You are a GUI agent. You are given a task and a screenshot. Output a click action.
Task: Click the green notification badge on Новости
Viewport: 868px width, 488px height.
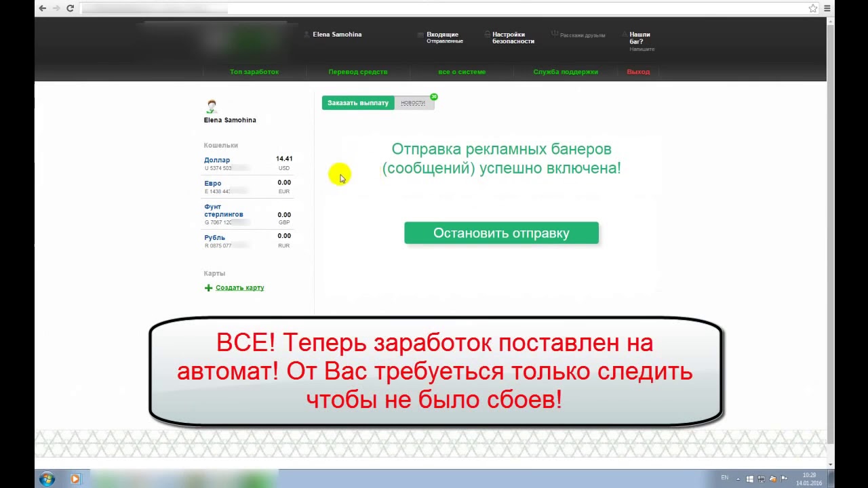[x=434, y=97]
